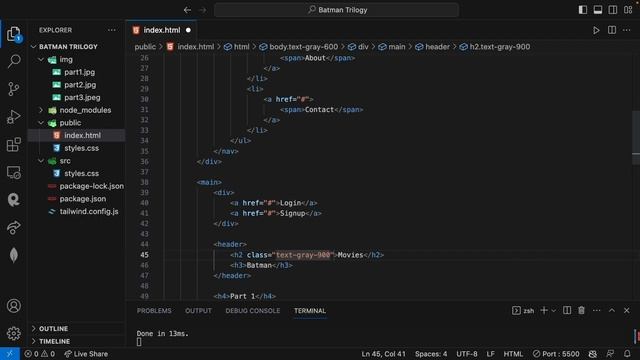Split the terminal pane
Screen dimensions: 640x360
pyautogui.click(x=567, y=311)
